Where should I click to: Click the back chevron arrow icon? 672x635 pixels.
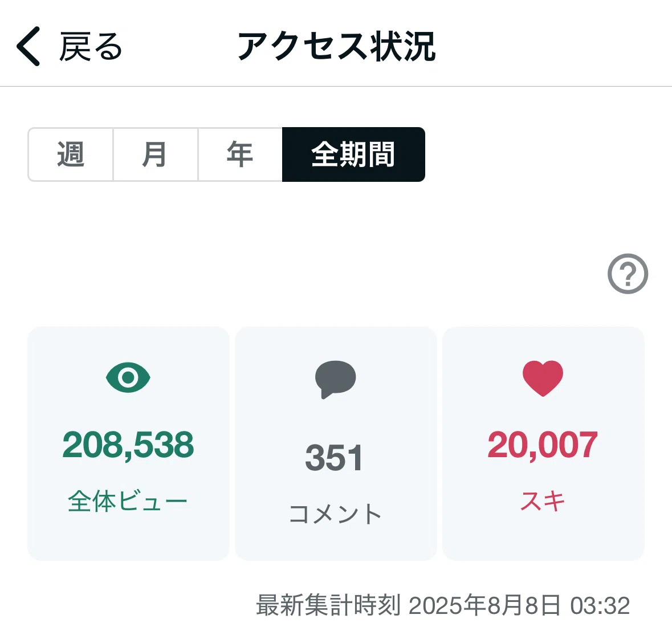[x=28, y=46]
